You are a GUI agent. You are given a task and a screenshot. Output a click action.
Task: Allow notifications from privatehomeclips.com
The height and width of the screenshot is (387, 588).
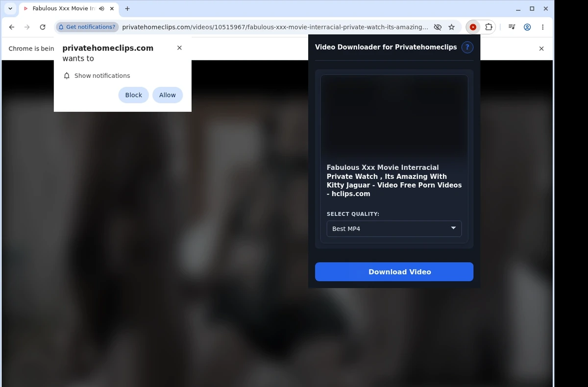click(167, 95)
